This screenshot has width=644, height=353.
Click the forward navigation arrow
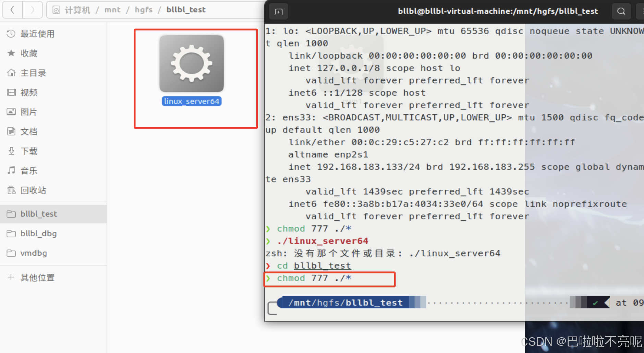[x=33, y=10]
